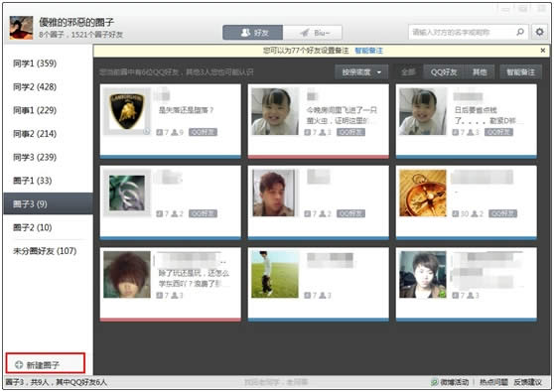Image resolution: width=554 pixels, height=392 pixels.
Task: Switch to the 好友 tab
Action: coord(252,33)
